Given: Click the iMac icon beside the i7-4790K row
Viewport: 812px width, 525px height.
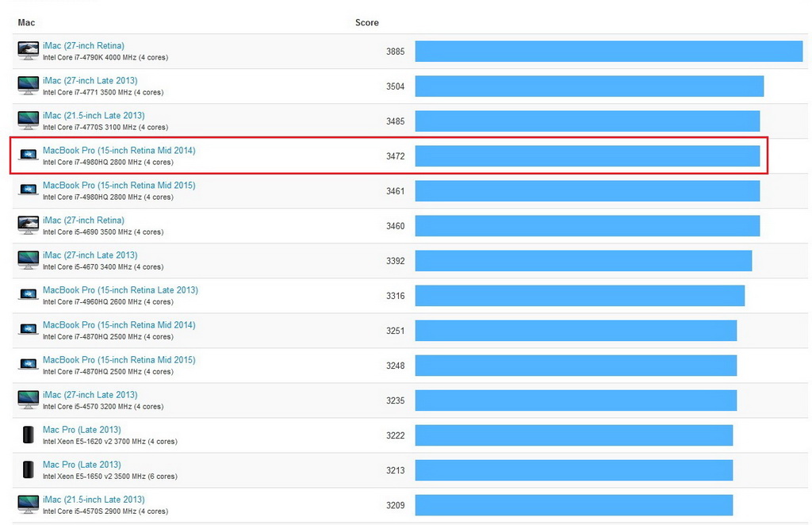Looking at the screenshot, I should click(x=28, y=52).
